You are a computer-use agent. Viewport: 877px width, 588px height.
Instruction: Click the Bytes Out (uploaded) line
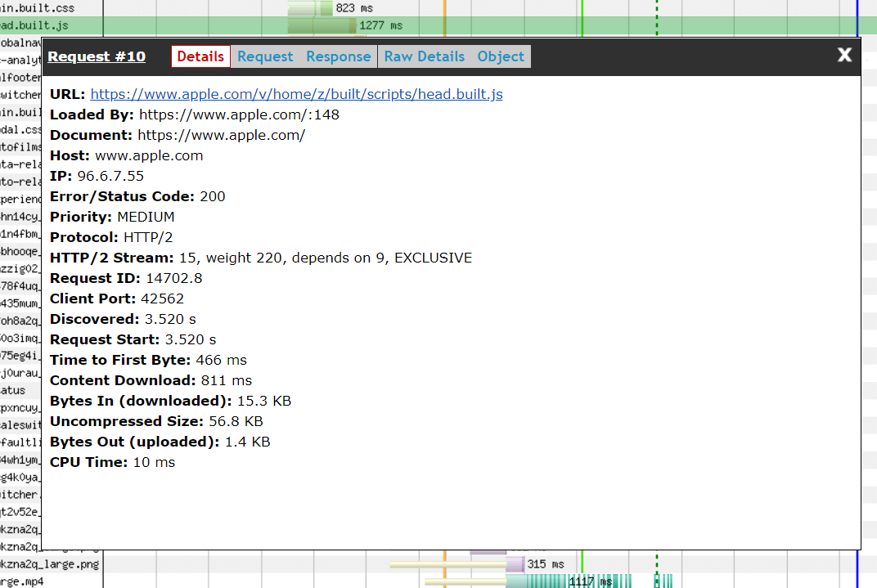(160, 442)
